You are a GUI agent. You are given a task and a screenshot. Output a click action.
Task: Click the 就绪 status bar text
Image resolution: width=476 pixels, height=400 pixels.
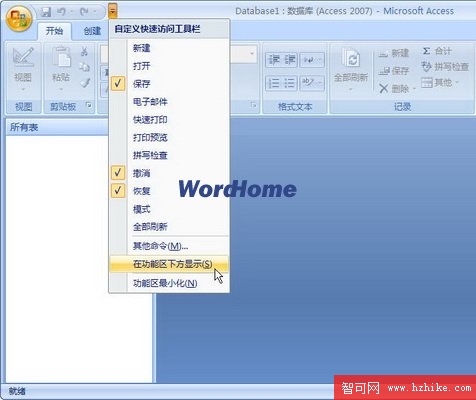(x=17, y=391)
